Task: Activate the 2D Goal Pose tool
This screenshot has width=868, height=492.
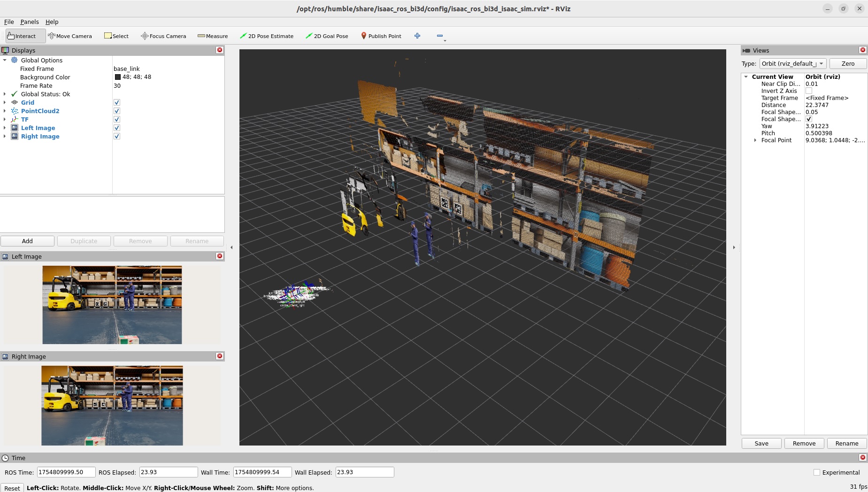Action: coord(327,36)
